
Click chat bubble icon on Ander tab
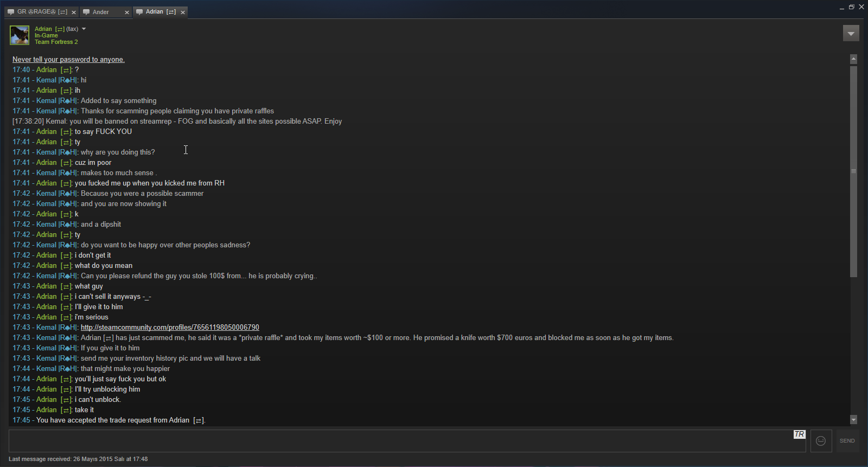[x=86, y=12]
